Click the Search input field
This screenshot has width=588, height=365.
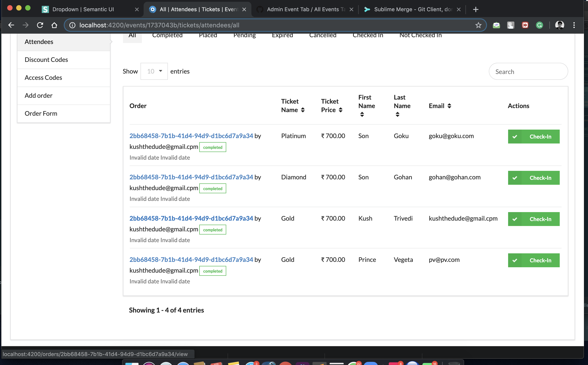click(528, 72)
